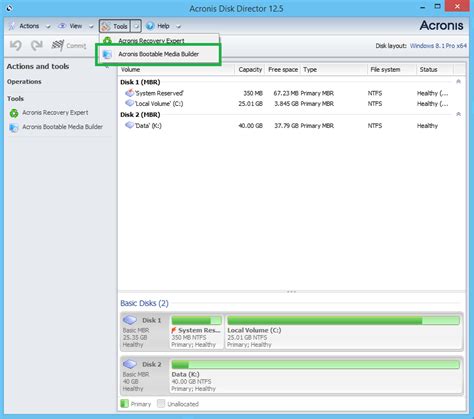
Task: Click the application icon in title bar
Action: pyautogui.click(x=9, y=8)
